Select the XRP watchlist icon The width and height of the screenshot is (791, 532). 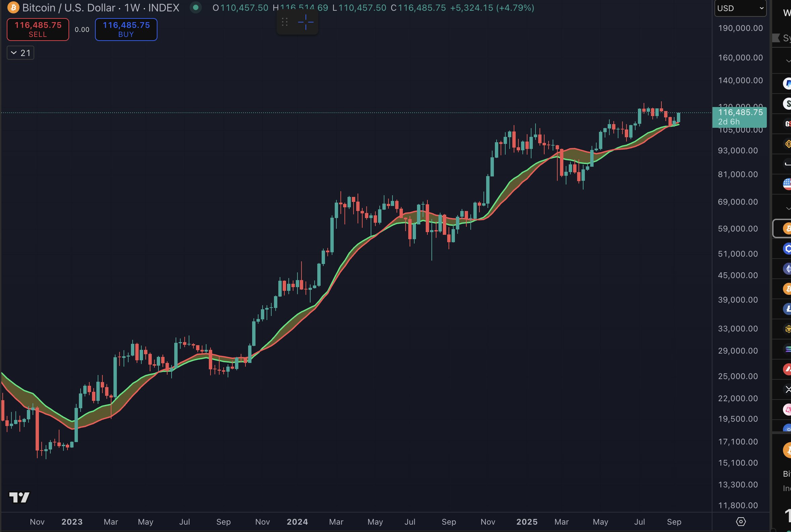pyautogui.click(x=787, y=389)
